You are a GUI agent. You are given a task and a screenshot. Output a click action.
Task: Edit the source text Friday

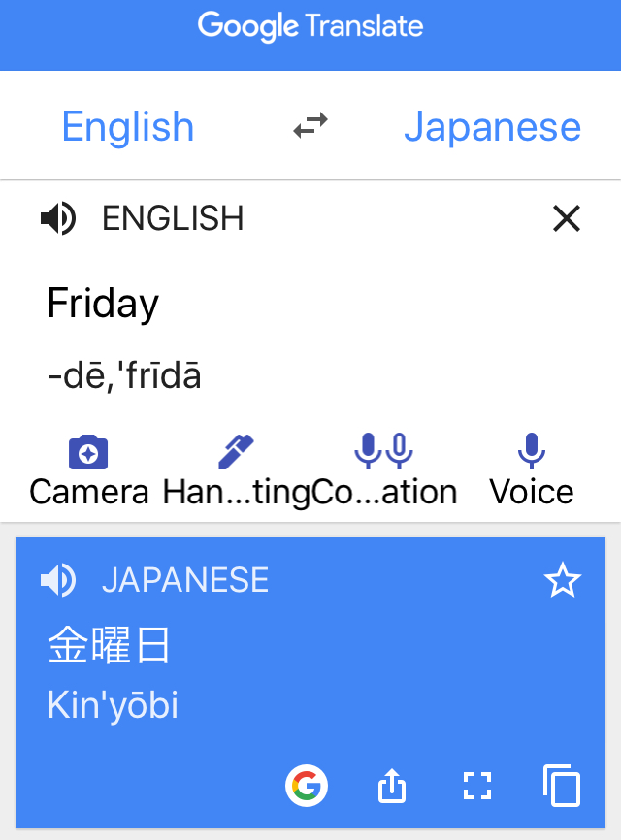tap(103, 304)
